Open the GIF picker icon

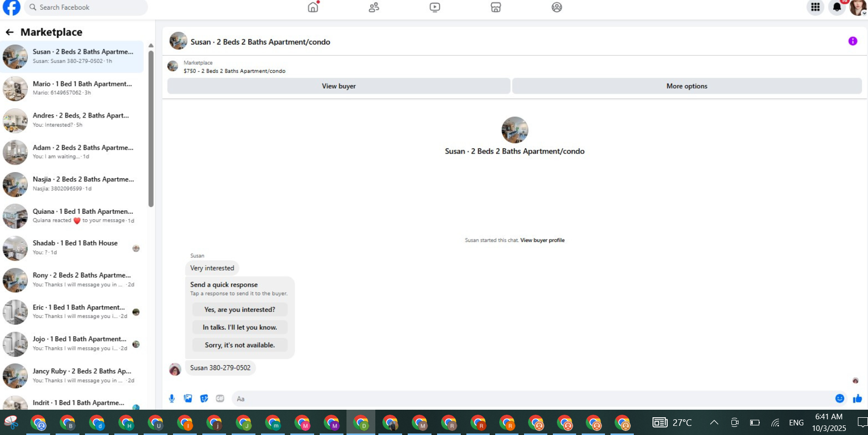tap(220, 399)
